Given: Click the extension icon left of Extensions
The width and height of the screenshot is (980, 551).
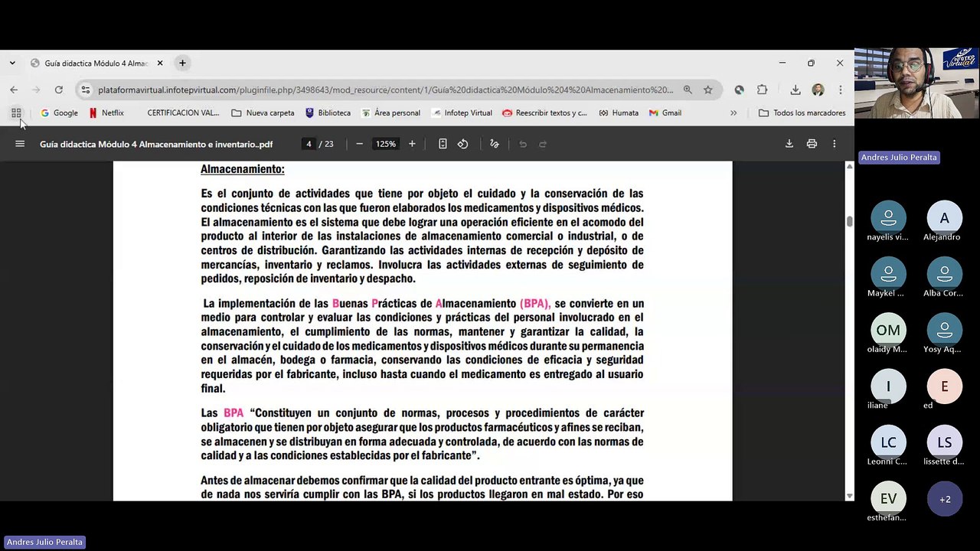Looking at the screenshot, I should (x=739, y=90).
